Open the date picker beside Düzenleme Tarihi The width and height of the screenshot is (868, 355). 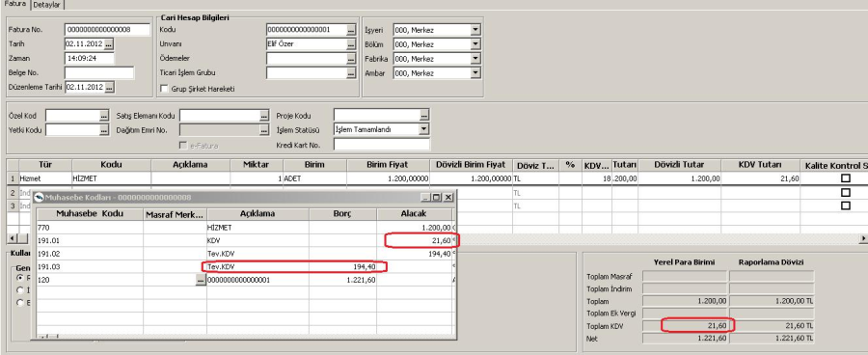tap(109, 87)
